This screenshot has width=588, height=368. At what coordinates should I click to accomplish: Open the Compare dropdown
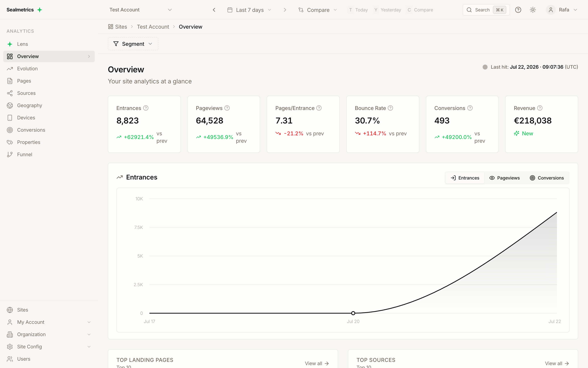(318, 10)
